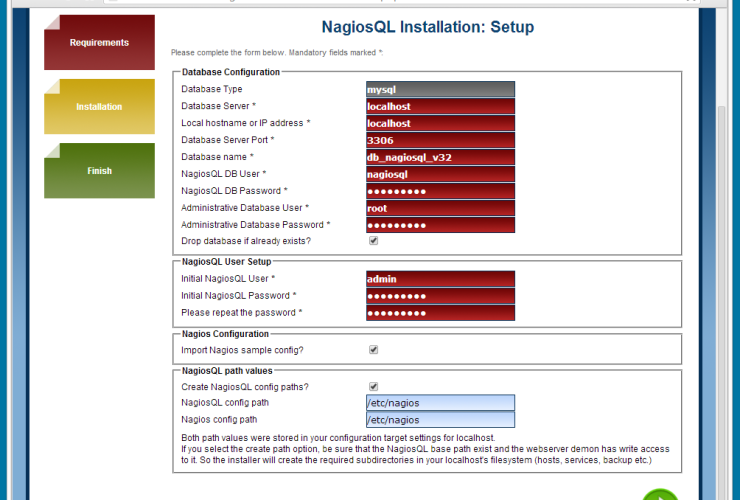Go to the Finish step
The width and height of the screenshot is (740, 500).
[x=99, y=171]
